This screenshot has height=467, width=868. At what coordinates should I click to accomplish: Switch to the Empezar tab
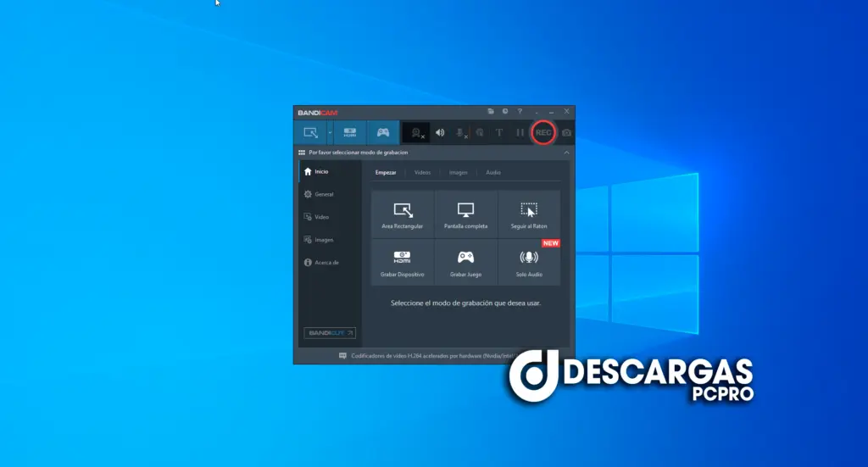point(386,173)
